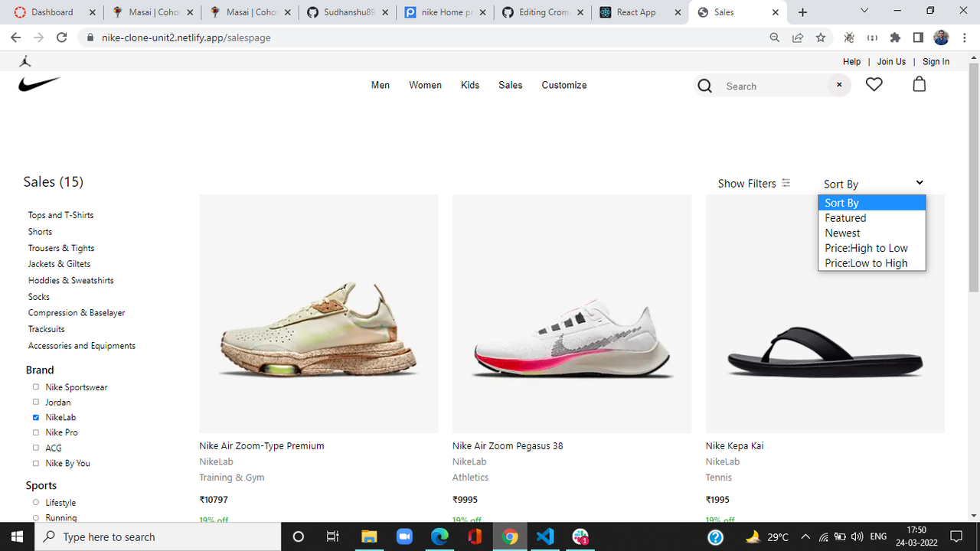Open File Explorer from taskbar

(x=369, y=536)
